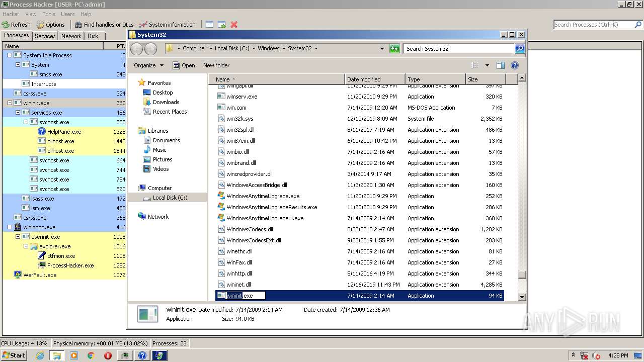Click Windows in the breadcrumb path

[269, 49]
